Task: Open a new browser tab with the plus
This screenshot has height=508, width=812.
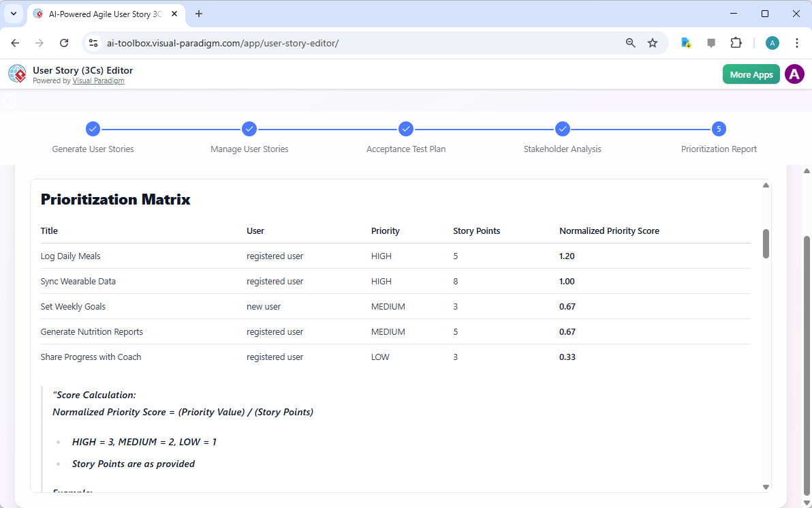Action: pos(198,14)
